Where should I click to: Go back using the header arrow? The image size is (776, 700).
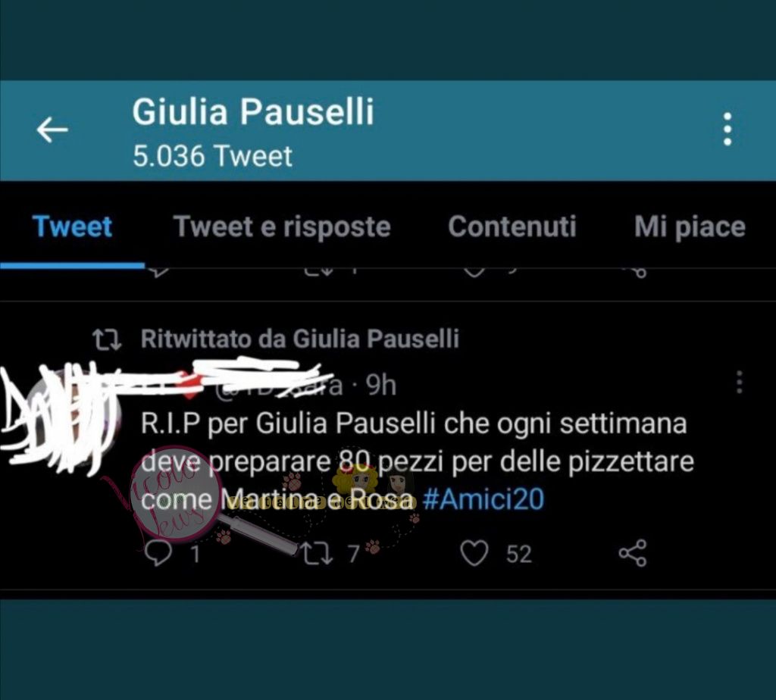click(52, 130)
